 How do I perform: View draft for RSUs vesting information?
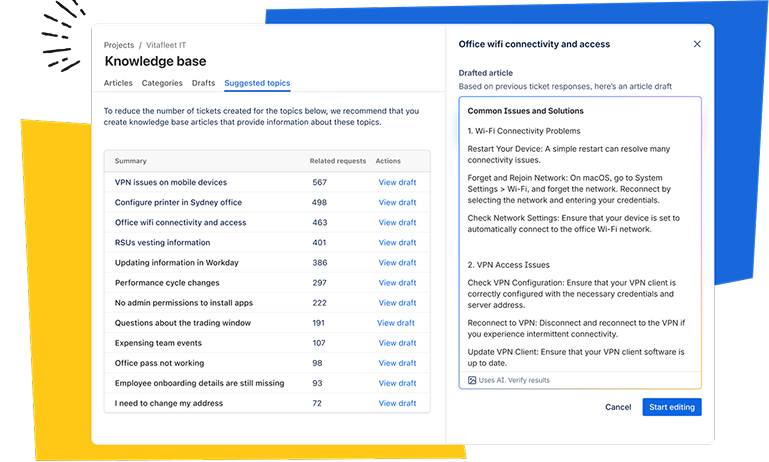pos(397,243)
